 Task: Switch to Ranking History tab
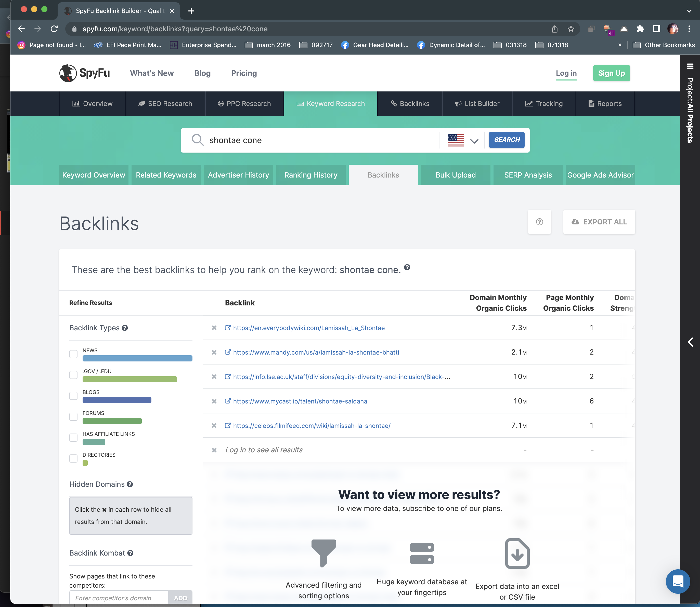click(x=311, y=175)
